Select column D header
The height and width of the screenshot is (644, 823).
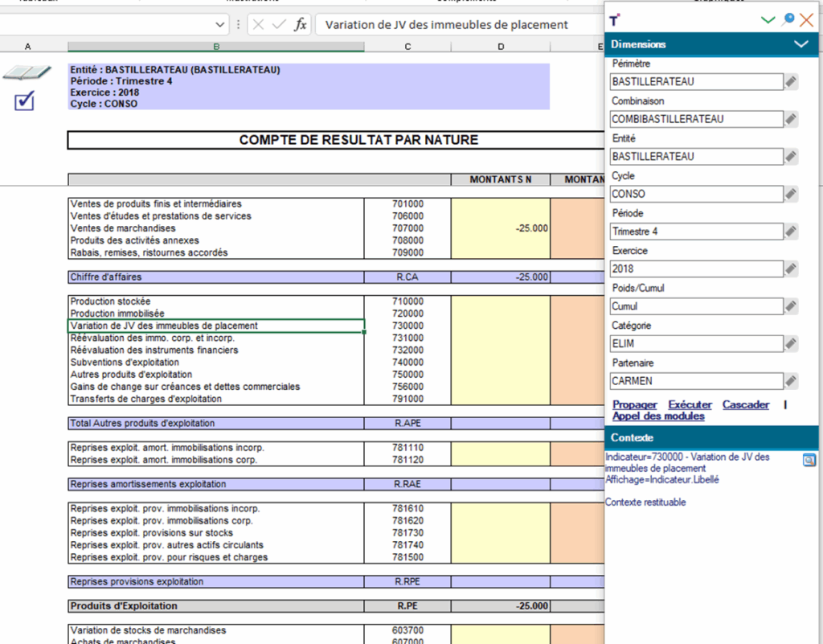(501, 47)
